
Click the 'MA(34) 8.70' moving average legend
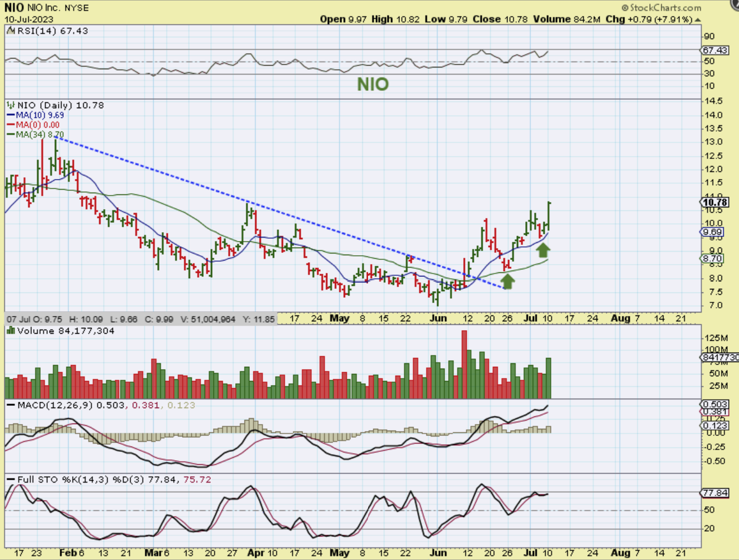[35, 134]
